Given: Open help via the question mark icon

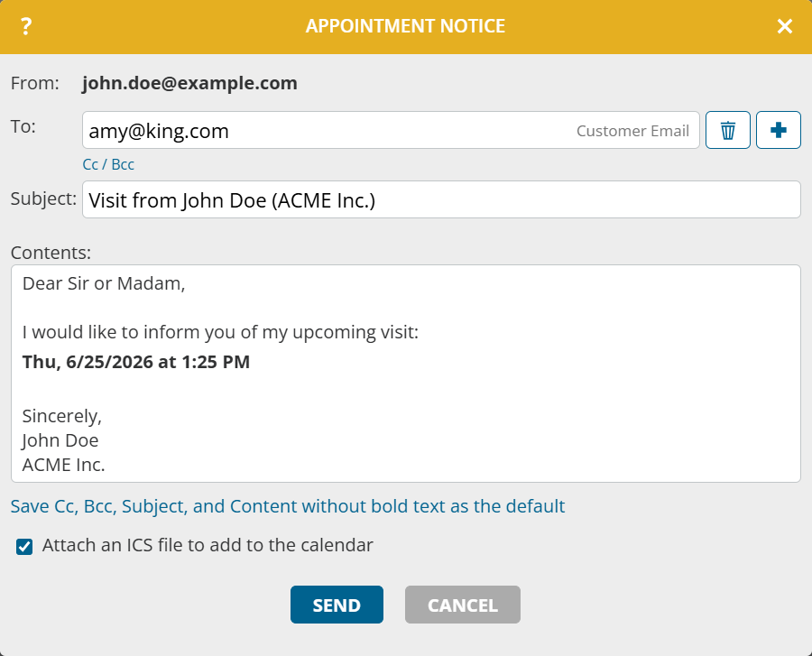Looking at the screenshot, I should (26, 26).
